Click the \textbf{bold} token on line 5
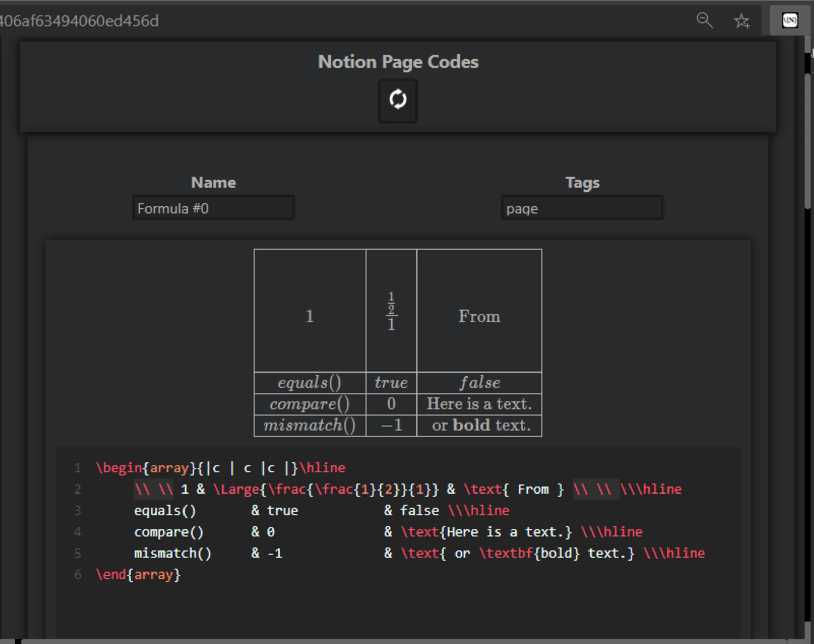The width and height of the screenshot is (814, 644). click(x=529, y=553)
